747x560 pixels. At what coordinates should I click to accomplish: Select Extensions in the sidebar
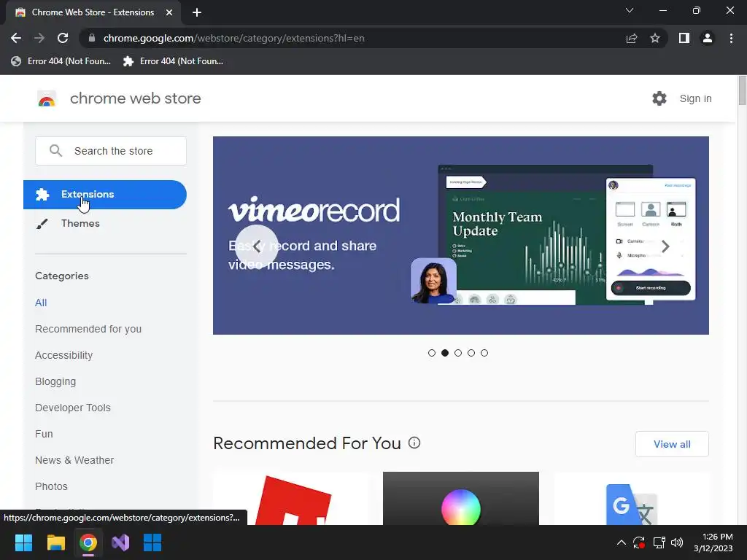coord(105,194)
